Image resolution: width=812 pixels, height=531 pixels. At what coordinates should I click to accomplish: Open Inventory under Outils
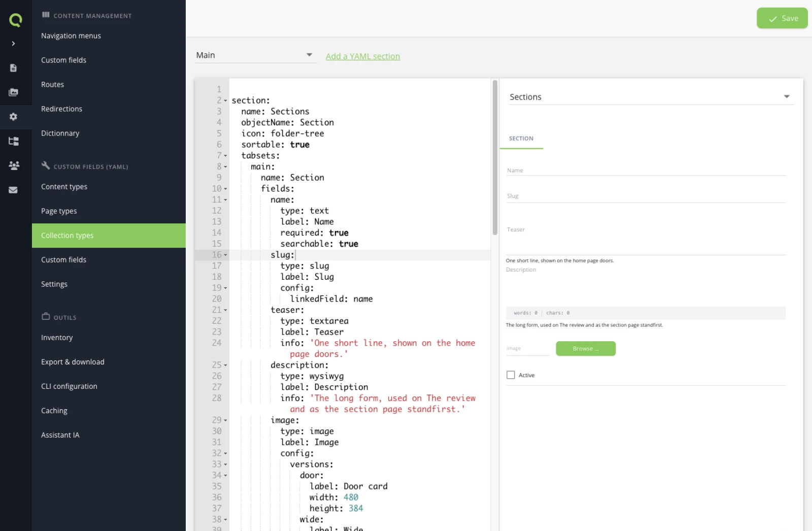pos(57,338)
